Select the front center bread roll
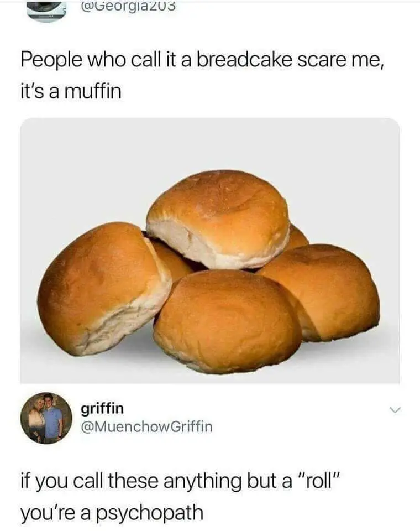This screenshot has height=531, width=420. 227,322
